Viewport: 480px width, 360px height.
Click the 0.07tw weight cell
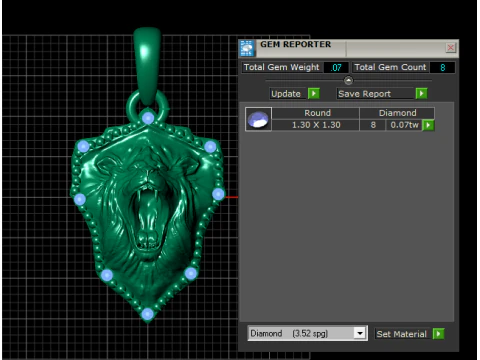404,125
